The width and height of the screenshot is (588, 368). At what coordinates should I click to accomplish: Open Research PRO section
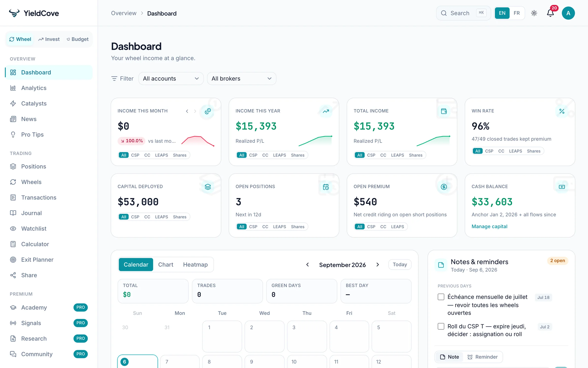[x=49, y=339]
